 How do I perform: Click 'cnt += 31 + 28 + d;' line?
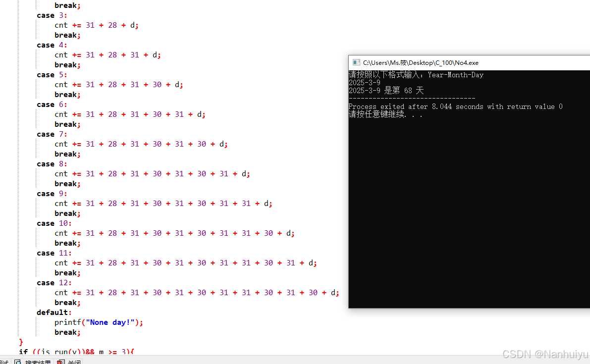click(x=96, y=25)
